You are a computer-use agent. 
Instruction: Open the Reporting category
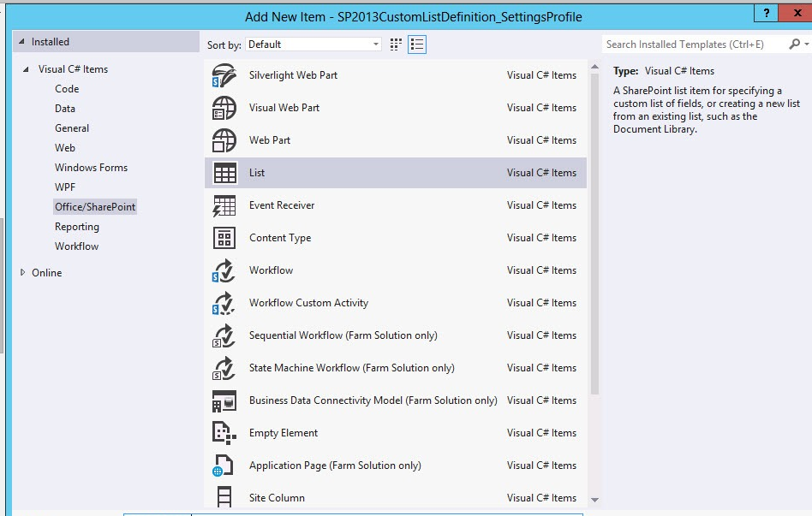[x=77, y=227]
